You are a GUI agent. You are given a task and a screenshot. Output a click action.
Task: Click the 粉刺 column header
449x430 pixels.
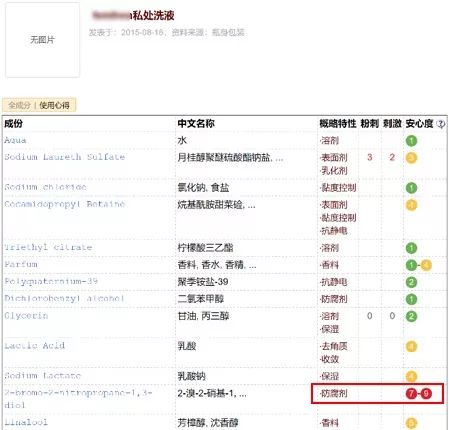(369, 124)
